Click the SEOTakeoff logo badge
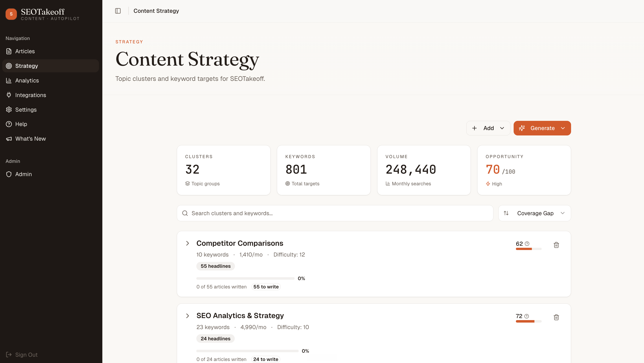 point(11,14)
